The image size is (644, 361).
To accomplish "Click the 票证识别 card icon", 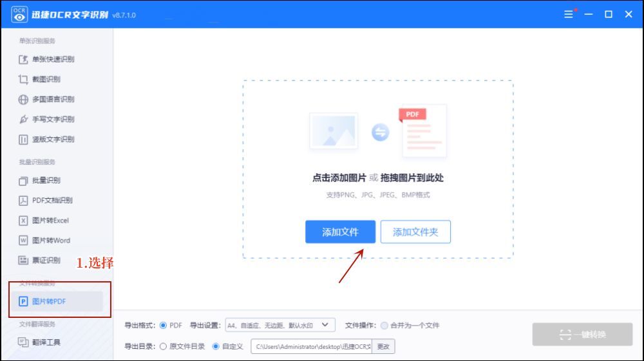I will click(23, 261).
